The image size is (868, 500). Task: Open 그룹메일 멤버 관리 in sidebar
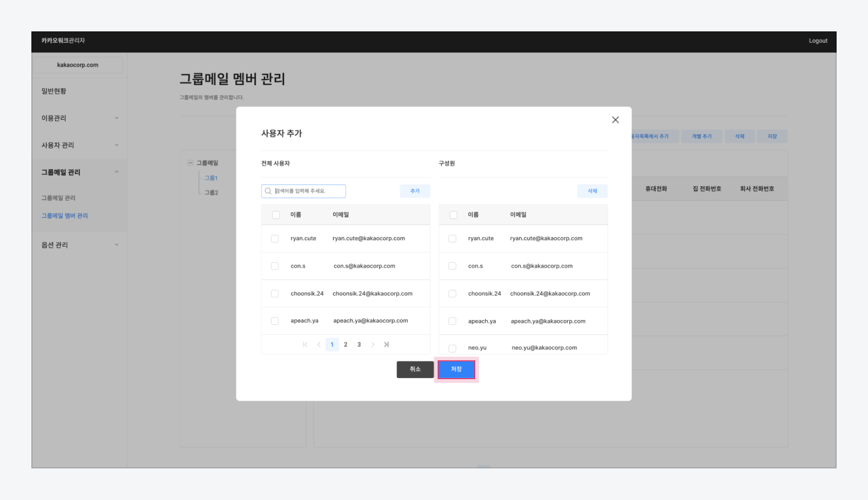click(x=65, y=215)
